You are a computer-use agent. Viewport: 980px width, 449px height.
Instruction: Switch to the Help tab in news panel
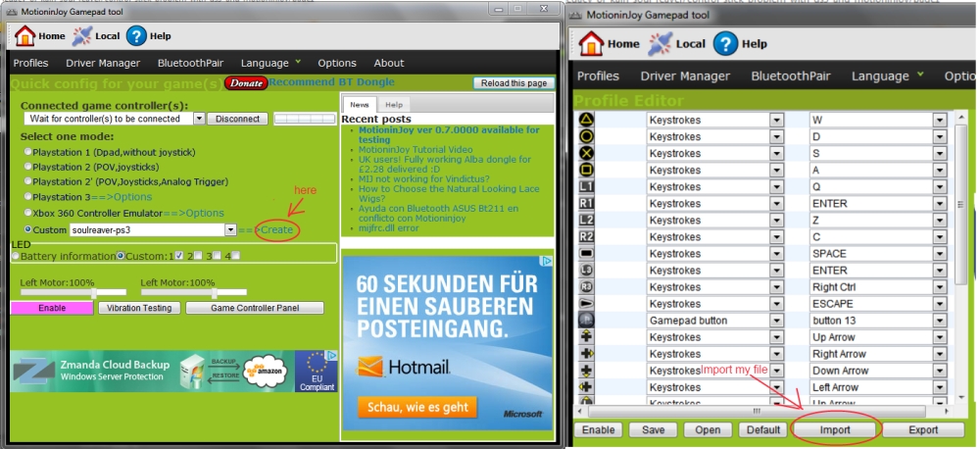pos(394,105)
